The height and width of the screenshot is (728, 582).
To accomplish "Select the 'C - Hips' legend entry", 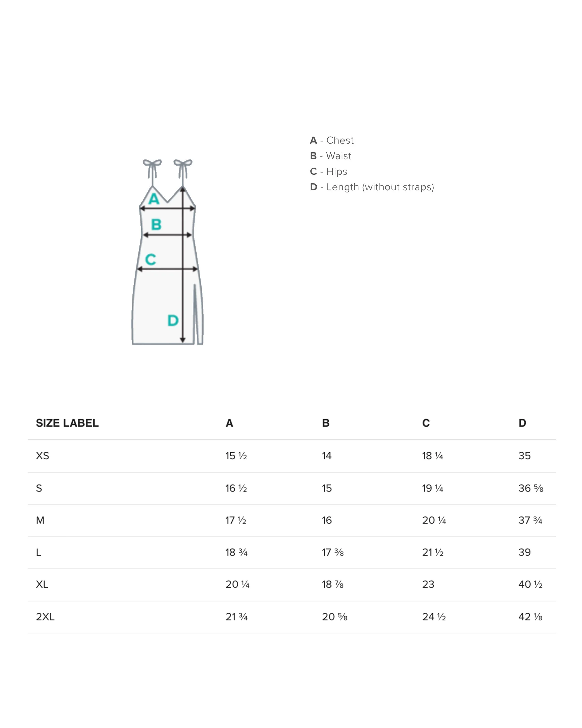I will click(328, 172).
